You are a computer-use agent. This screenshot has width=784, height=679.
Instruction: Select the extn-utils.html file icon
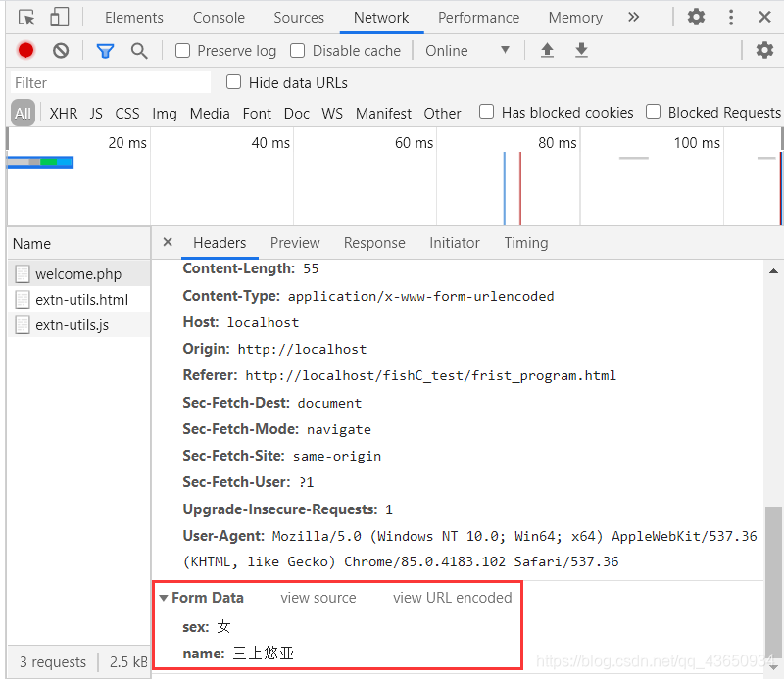(22, 299)
